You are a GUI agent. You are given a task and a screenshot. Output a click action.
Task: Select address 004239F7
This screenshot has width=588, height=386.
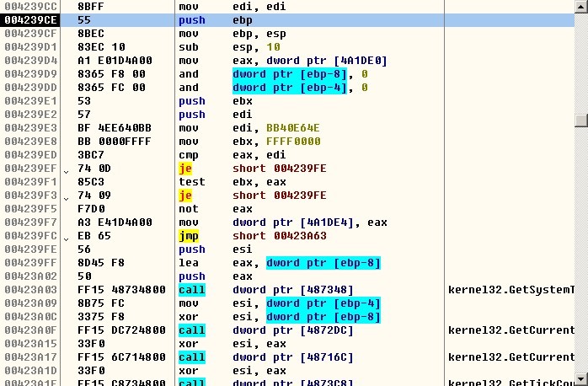pyautogui.click(x=30, y=222)
